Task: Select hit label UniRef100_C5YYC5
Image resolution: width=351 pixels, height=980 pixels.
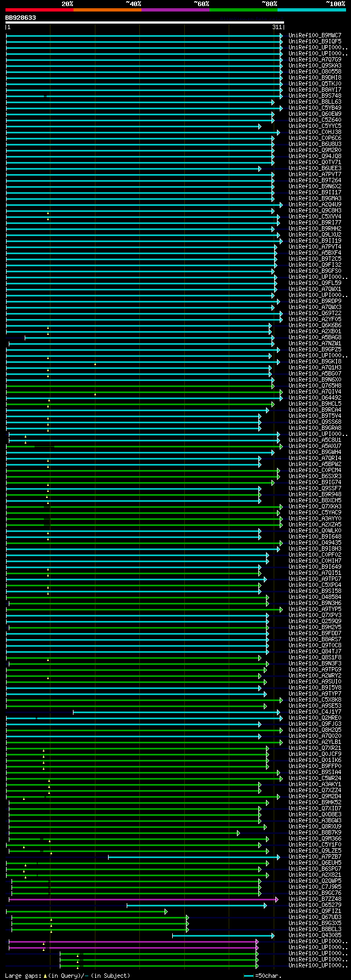Action: pos(315,126)
